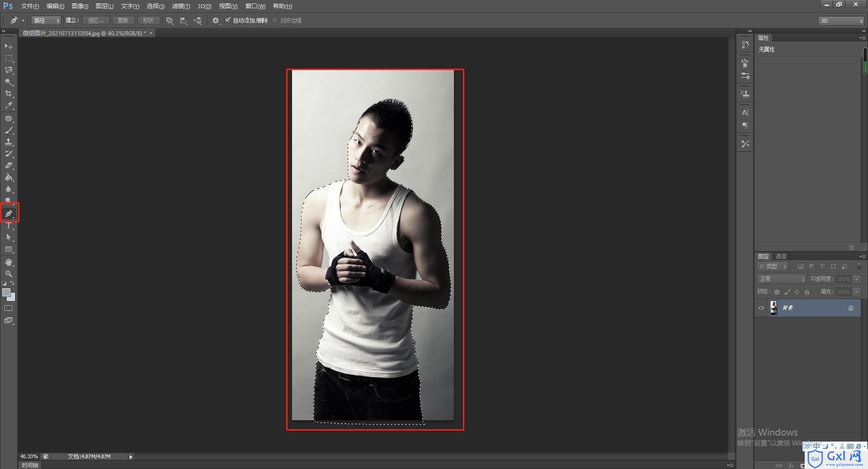Select the Magic Wand tool

coord(9,82)
